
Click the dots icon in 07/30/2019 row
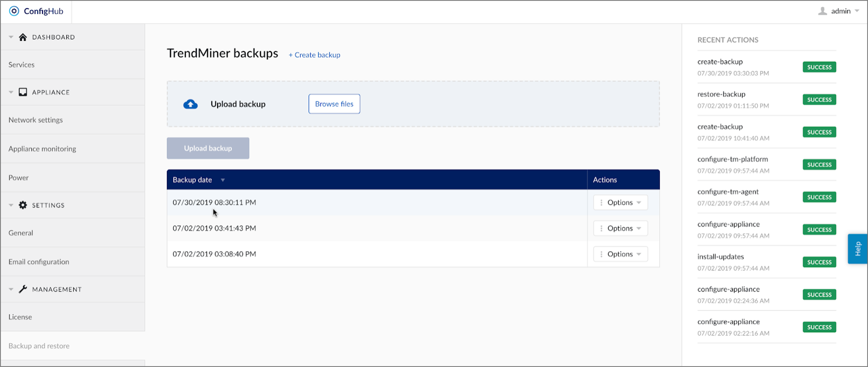(x=601, y=203)
